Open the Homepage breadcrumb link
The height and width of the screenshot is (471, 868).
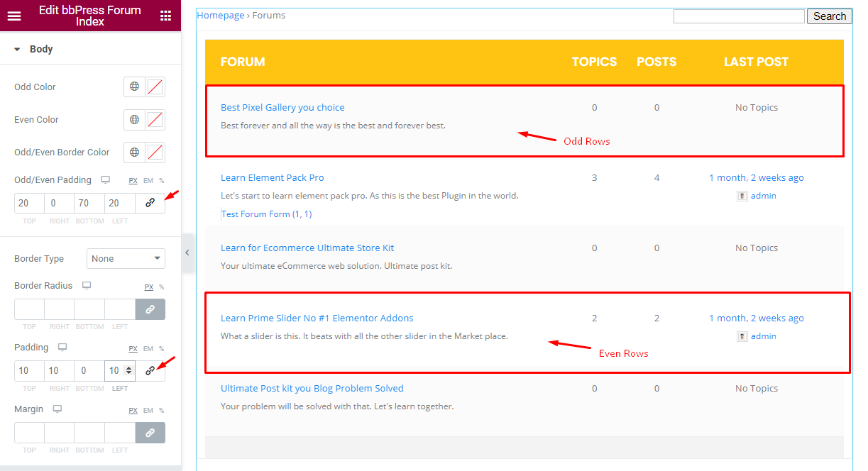tap(220, 15)
